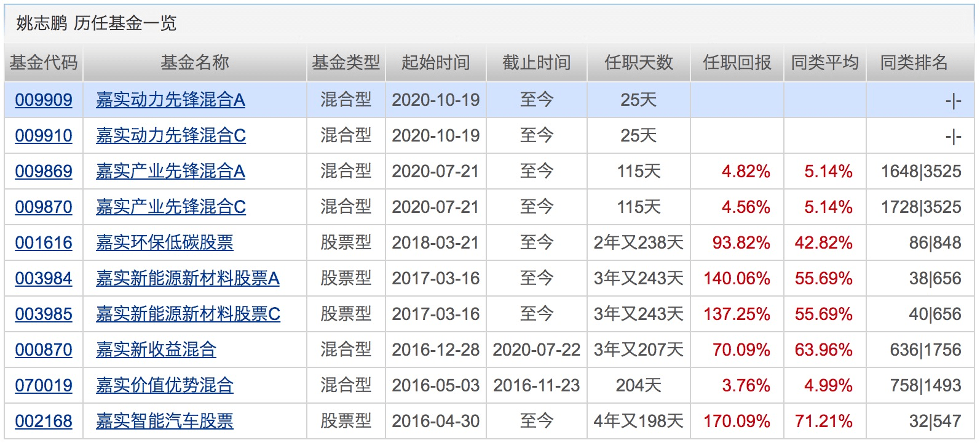
Task: Open fund code link 009909
Action: (x=44, y=100)
